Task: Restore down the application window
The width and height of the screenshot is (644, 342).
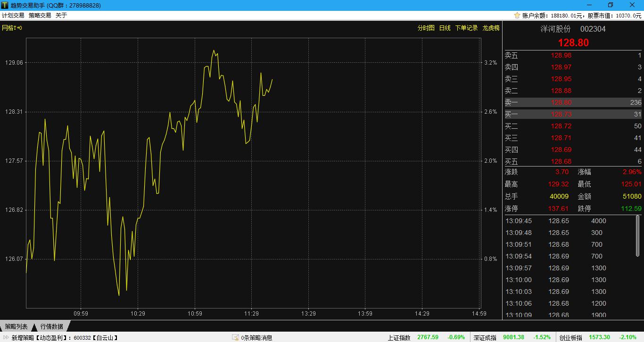Action: tap(611, 5)
